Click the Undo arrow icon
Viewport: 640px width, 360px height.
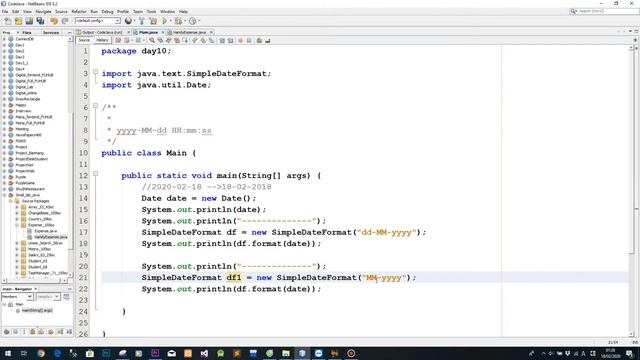54,21
